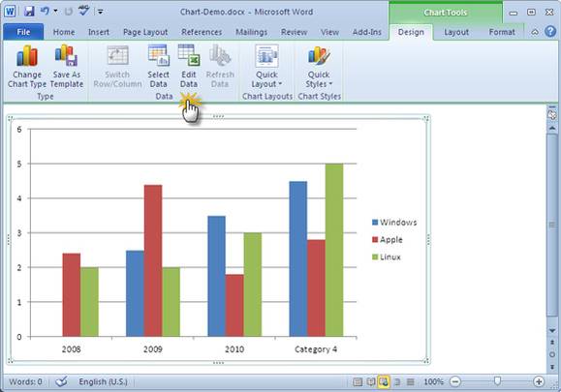The image size is (561, 392).
Task: Click the vertical scrollbar thumb
Action: pos(552,225)
